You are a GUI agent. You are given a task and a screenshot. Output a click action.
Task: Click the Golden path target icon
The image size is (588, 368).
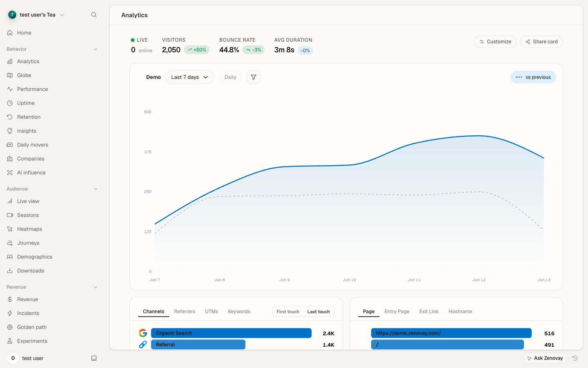(x=10, y=327)
